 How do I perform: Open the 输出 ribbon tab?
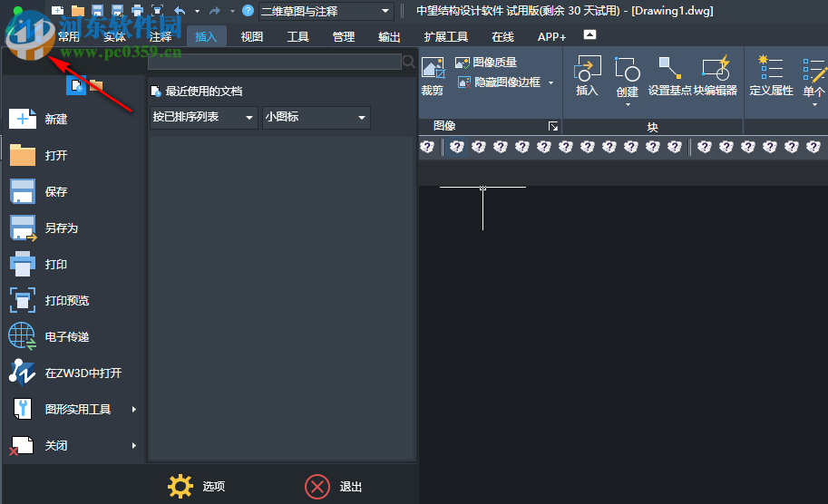click(389, 36)
